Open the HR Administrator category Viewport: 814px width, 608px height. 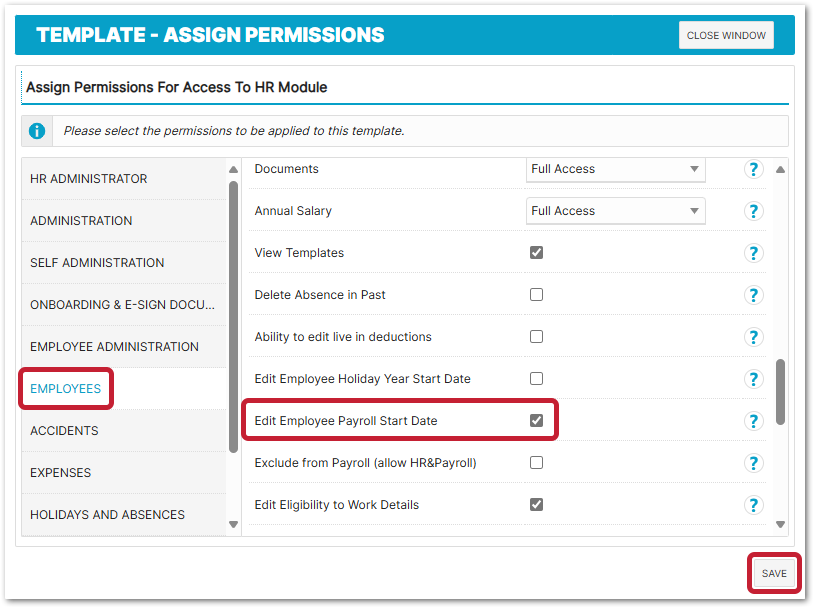tap(89, 179)
